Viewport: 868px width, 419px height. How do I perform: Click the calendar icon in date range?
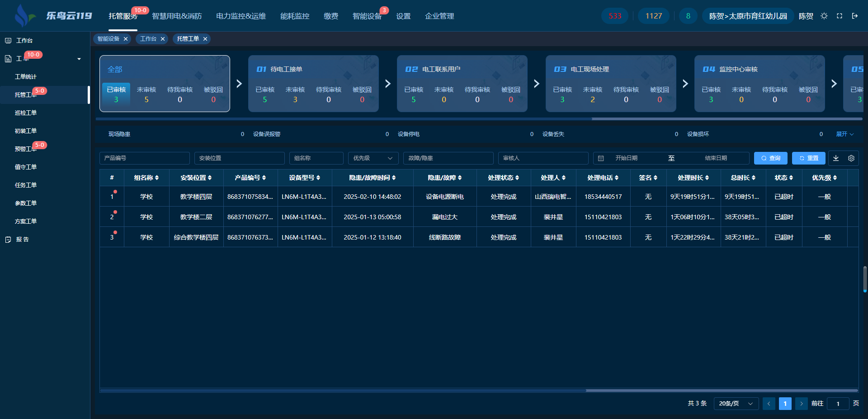click(x=601, y=158)
